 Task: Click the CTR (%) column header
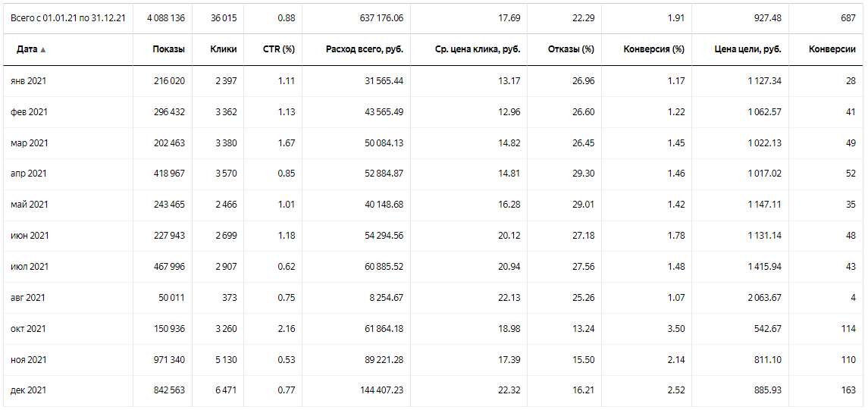pos(278,49)
